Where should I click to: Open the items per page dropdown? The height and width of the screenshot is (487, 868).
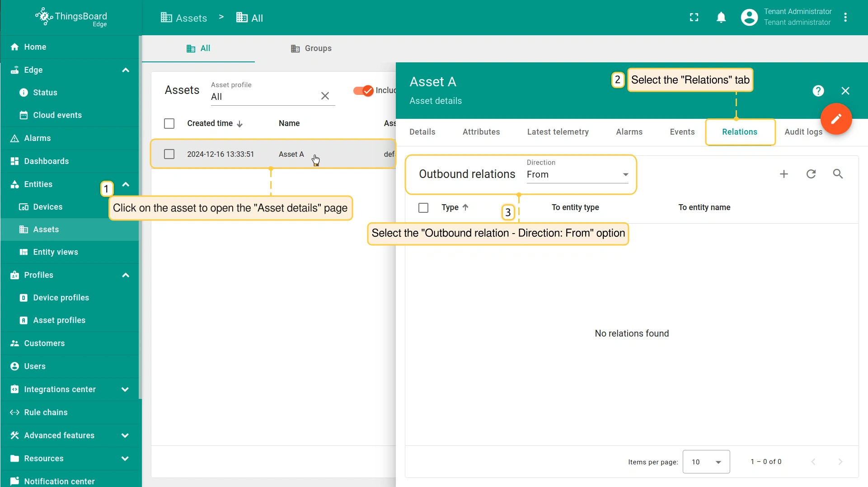tap(706, 462)
